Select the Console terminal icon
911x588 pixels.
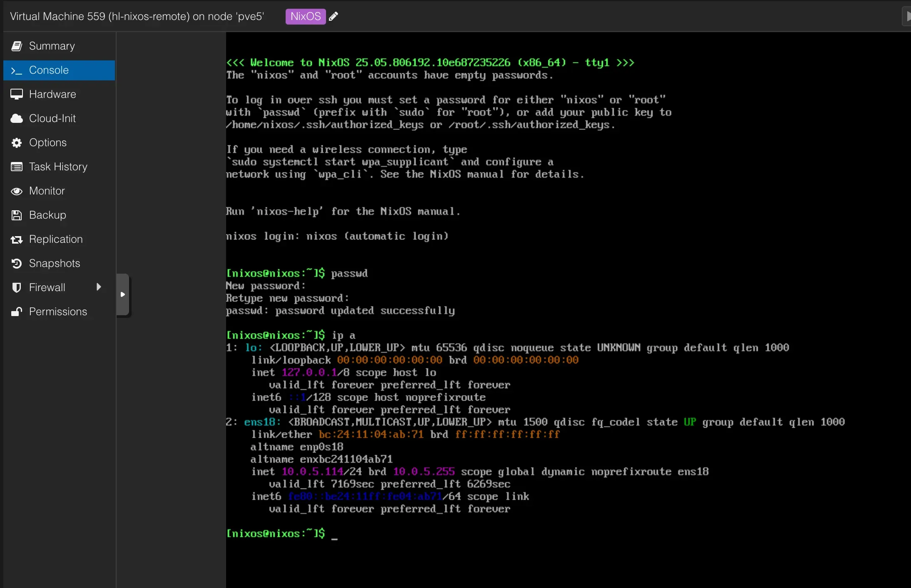tap(17, 70)
